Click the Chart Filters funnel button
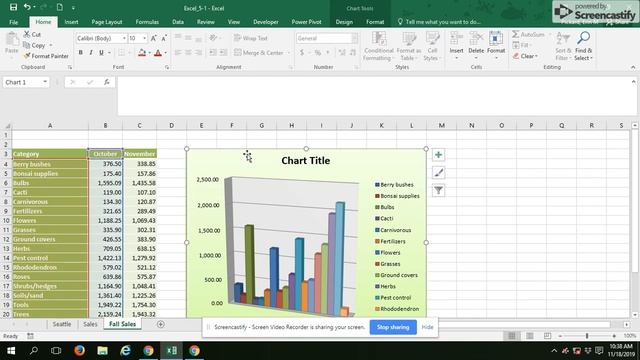 [x=438, y=190]
